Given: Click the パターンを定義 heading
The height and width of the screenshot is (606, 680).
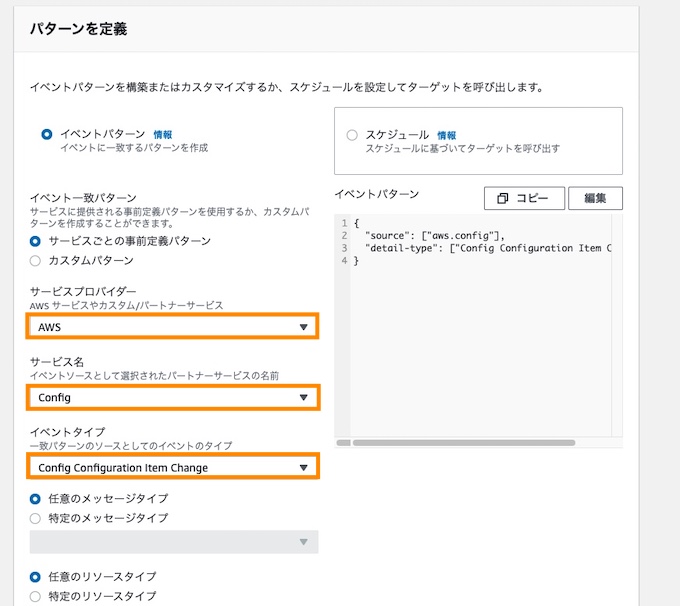Looking at the screenshot, I should point(78,29).
